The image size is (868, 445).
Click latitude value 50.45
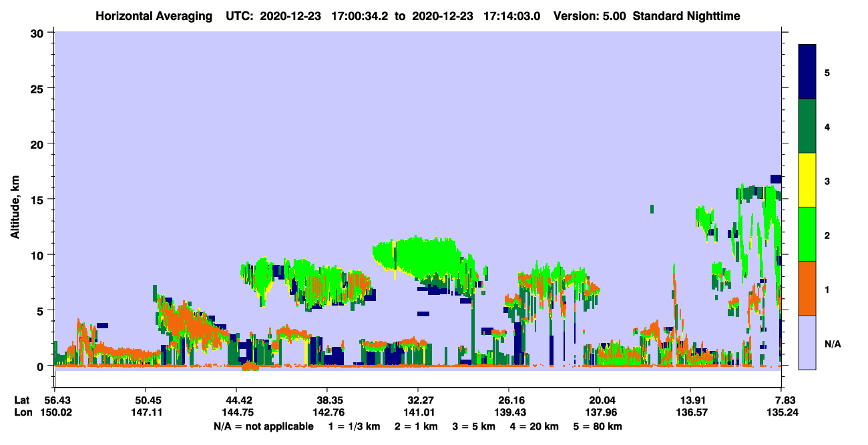146,400
